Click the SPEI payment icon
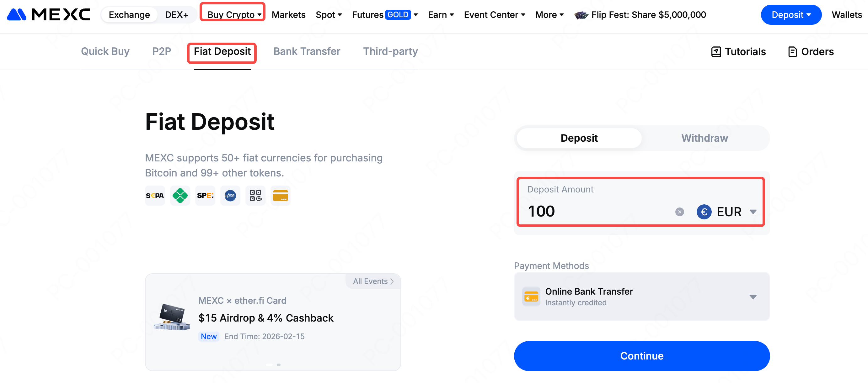The width and height of the screenshot is (868, 383). [205, 196]
